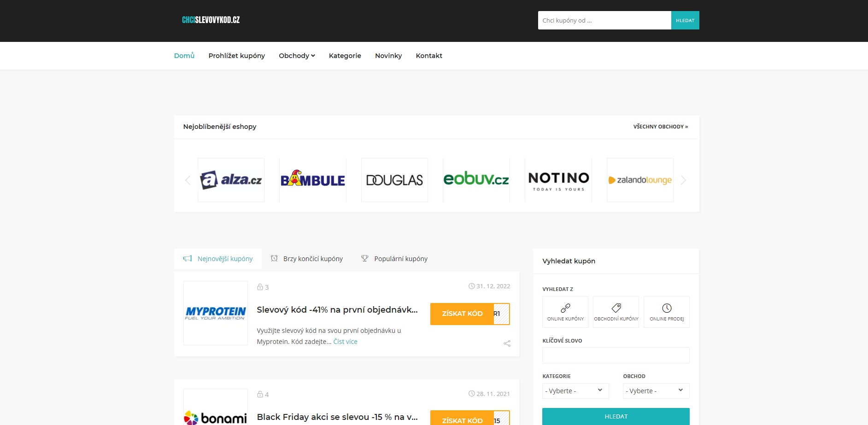Click the Bonami store logo
The height and width of the screenshot is (425, 868).
[216, 407]
